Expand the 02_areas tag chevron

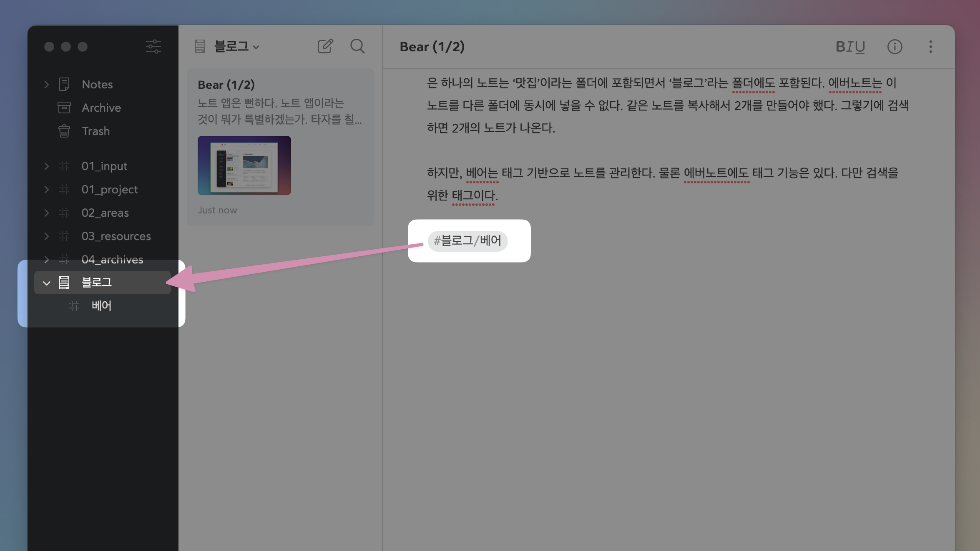(46, 213)
